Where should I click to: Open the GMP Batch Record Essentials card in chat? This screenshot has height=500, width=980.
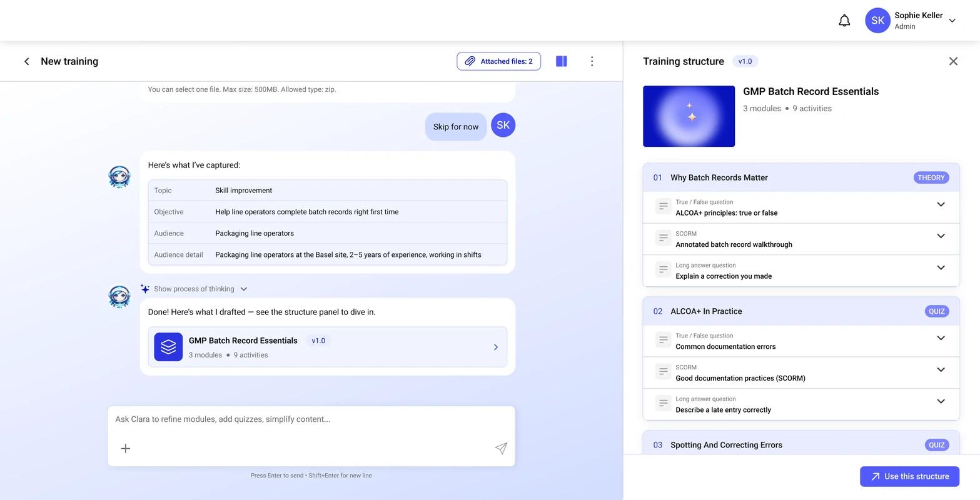click(327, 347)
